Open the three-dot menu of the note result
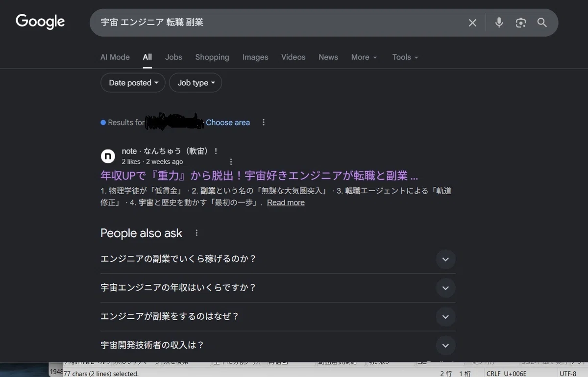 tap(231, 162)
